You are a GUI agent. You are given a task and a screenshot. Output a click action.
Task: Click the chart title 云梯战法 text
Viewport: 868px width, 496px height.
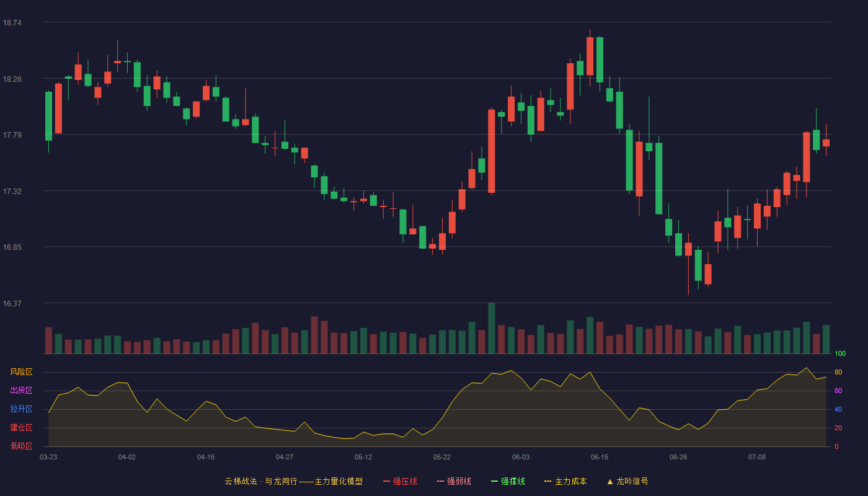pos(241,481)
